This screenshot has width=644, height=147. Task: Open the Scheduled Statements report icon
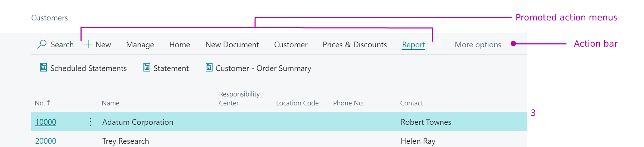tap(43, 67)
